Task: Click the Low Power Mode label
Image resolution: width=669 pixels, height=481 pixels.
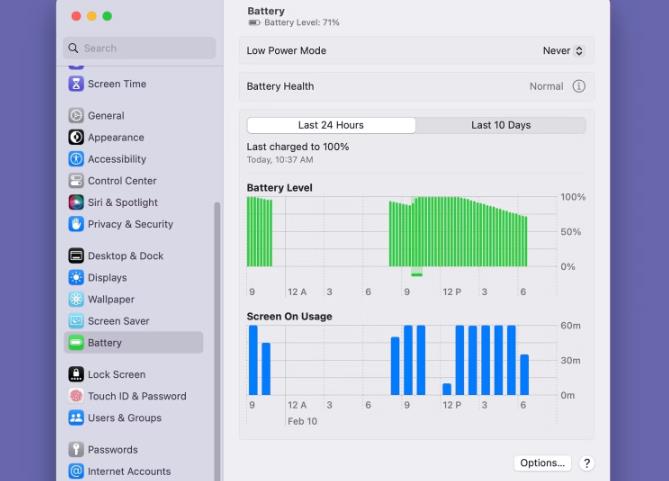Action: coord(286,50)
